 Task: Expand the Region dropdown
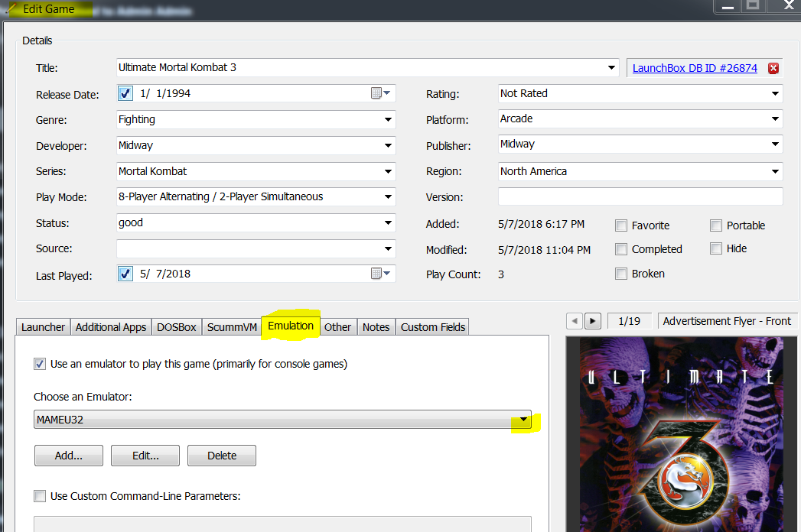coord(775,171)
